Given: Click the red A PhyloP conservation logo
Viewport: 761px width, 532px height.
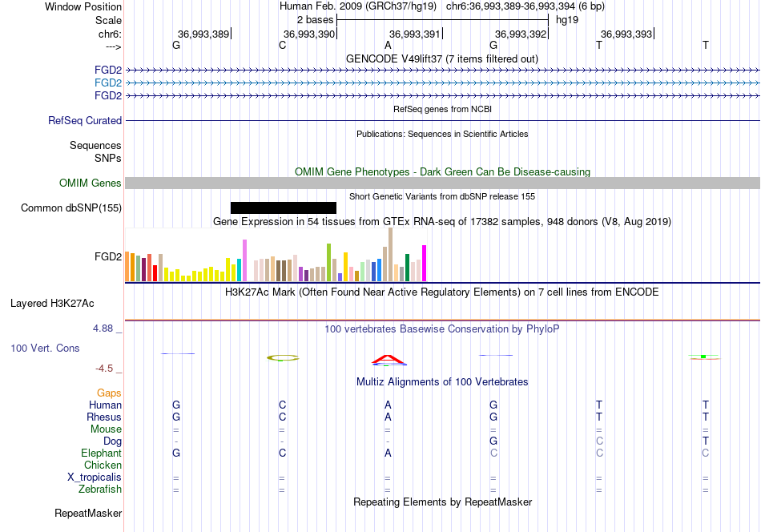Looking at the screenshot, I should (389, 361).
